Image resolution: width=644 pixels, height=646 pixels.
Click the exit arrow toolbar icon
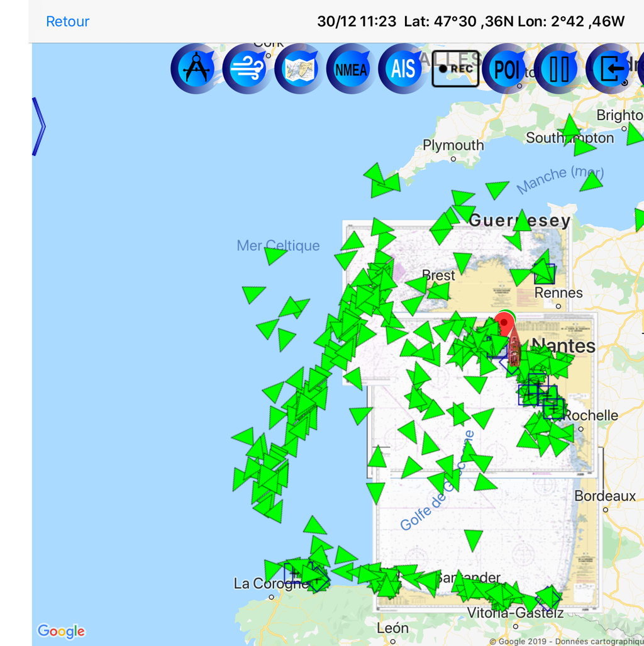click(611, 69)
